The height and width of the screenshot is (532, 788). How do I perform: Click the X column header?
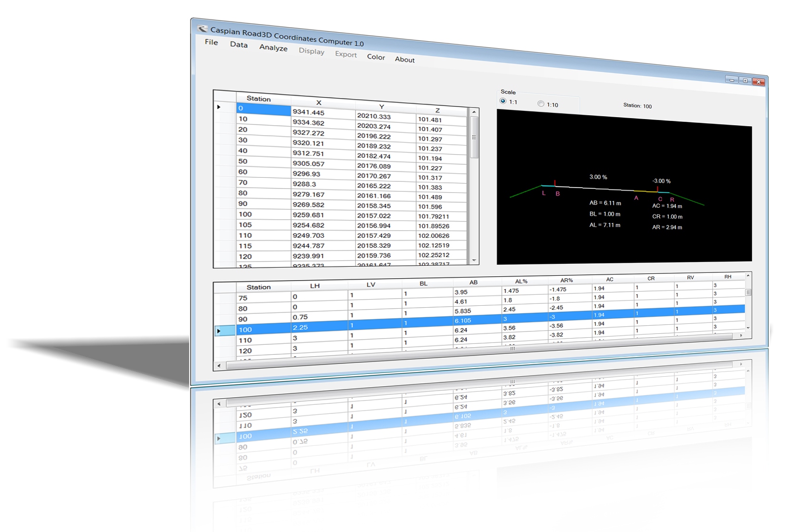[x=319, y=102]
